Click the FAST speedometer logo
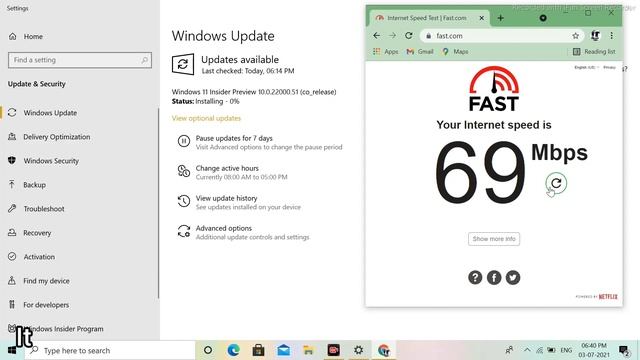This screenshot has width=640, height=360. tap(494, 89)
